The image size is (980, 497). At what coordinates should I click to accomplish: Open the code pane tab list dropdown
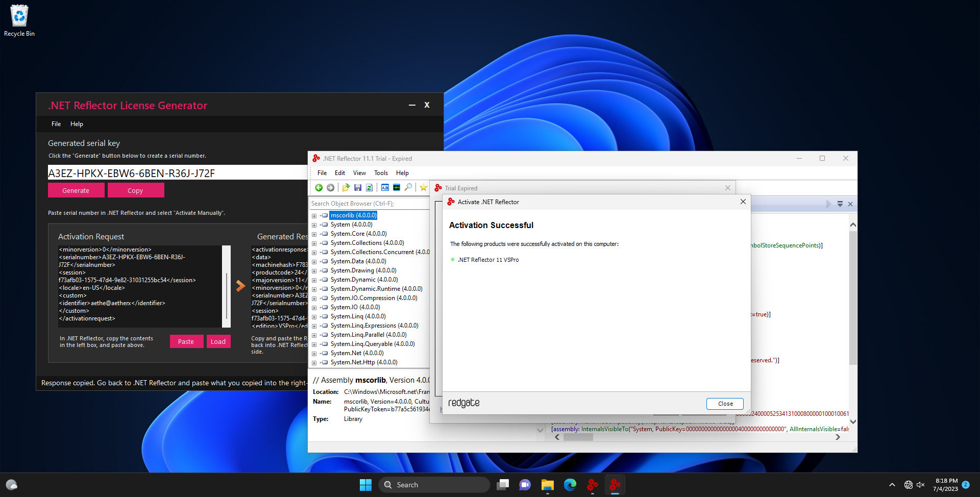tap(840, 204)
